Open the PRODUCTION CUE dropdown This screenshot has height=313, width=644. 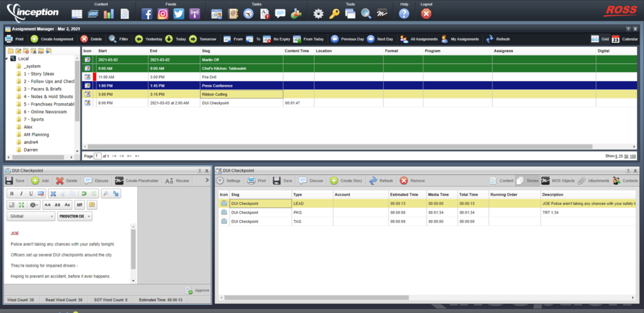click(75, 216)
